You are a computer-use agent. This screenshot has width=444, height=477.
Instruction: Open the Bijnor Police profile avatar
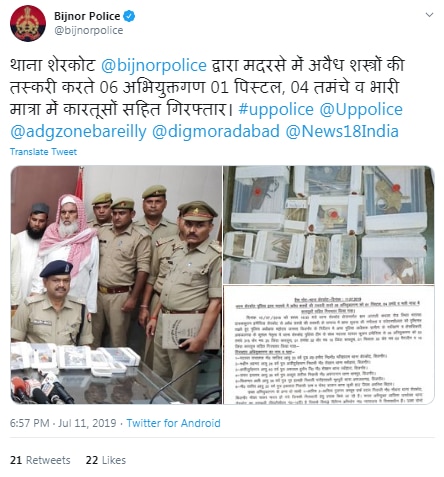[28, 23]
